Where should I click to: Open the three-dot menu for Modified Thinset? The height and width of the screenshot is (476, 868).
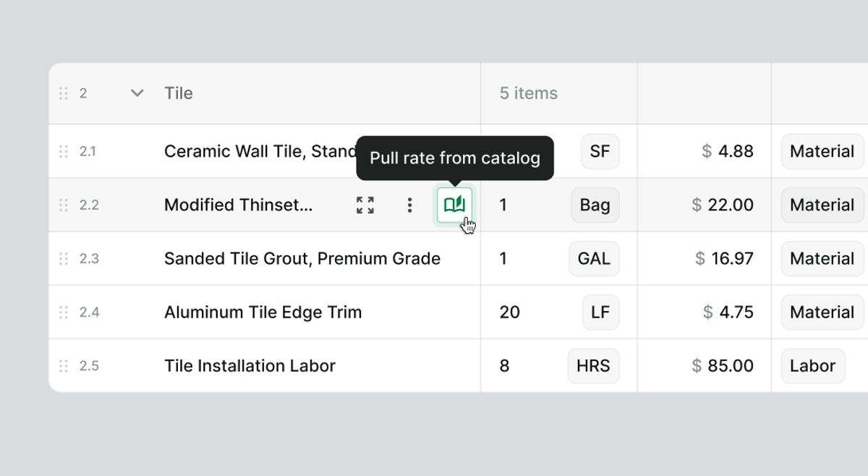click(x=409, y=205)
